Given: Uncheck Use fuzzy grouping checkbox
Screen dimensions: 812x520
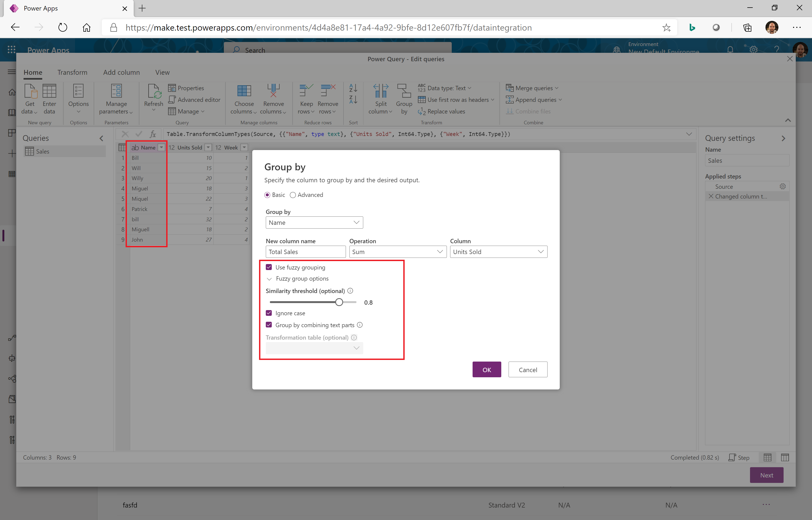Looking at the screenshot, I should [x=269, y=267].
